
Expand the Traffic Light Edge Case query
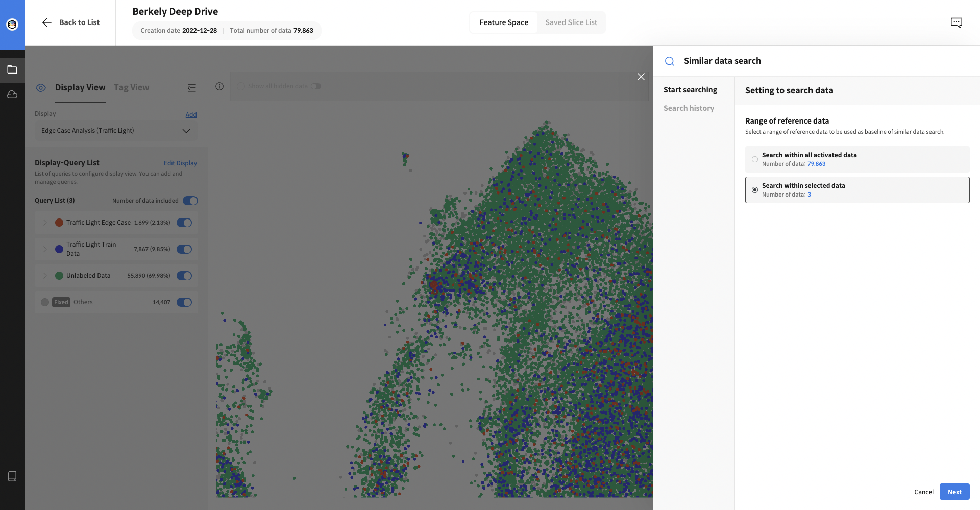(x=45, y=223)
